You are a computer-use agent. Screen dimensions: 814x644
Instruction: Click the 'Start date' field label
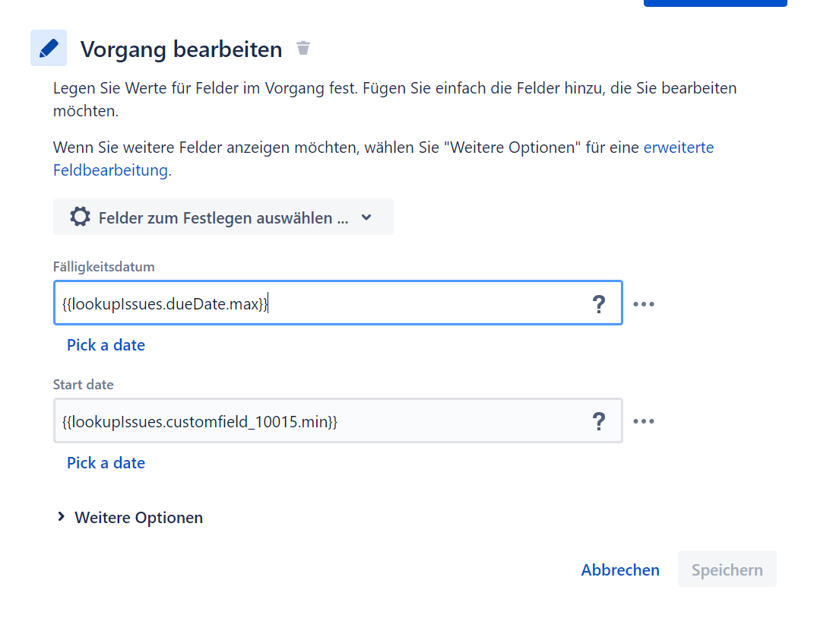(x=83, y=385)
